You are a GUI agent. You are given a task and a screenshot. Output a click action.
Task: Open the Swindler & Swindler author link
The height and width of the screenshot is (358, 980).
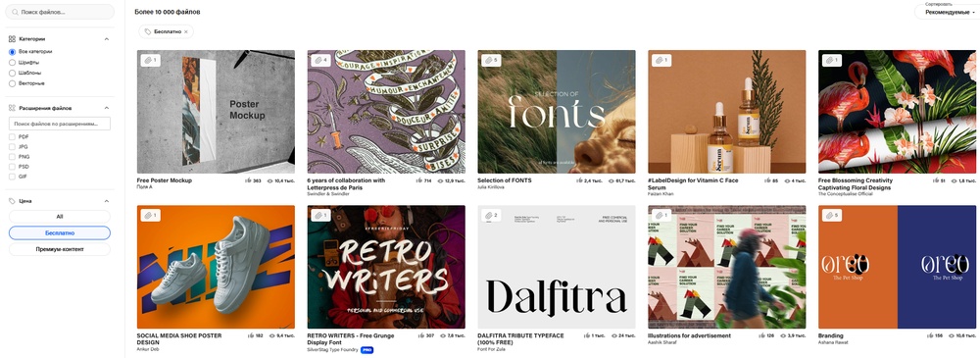coord(327,194)
